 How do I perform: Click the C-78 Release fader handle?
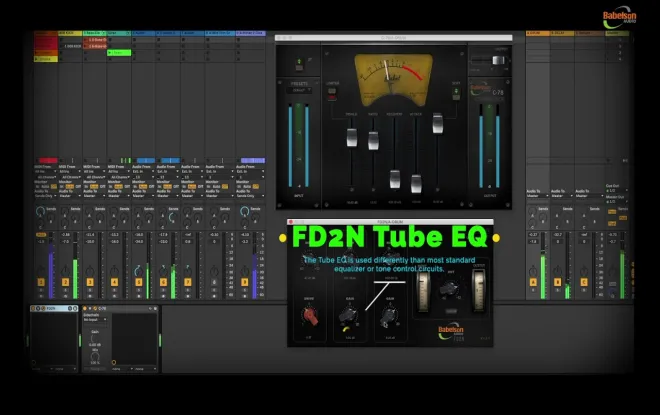[x=394, y=179]
